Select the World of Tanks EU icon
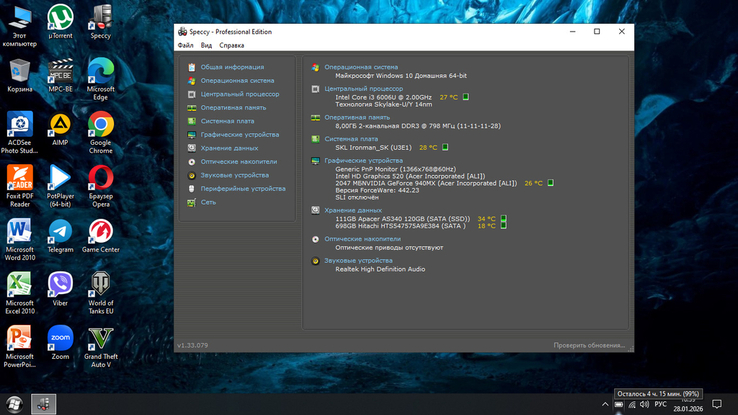 click(101, 293)
